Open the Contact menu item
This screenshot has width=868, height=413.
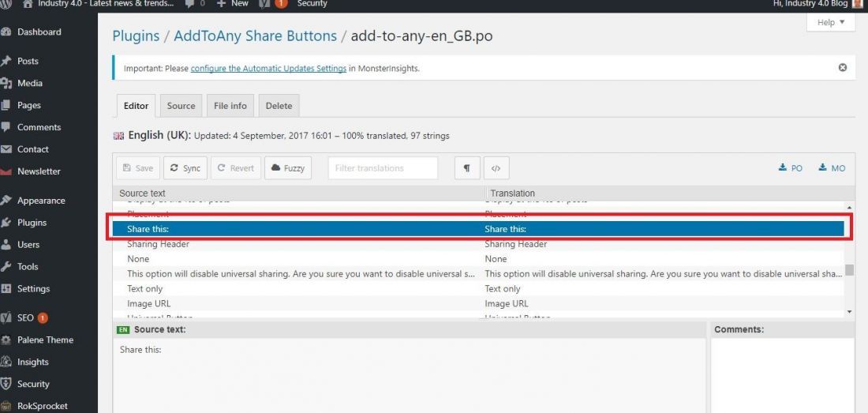click(32, 149)
